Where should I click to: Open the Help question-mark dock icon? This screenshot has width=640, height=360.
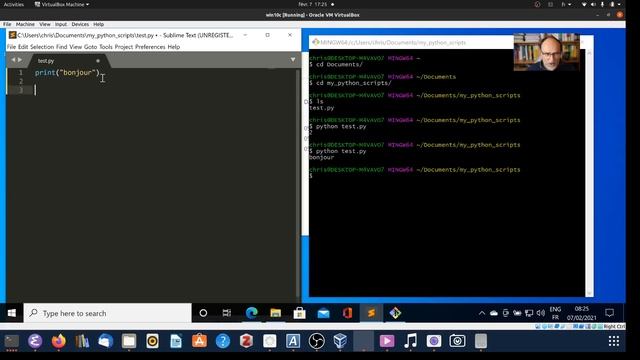[x=223, y=341]
